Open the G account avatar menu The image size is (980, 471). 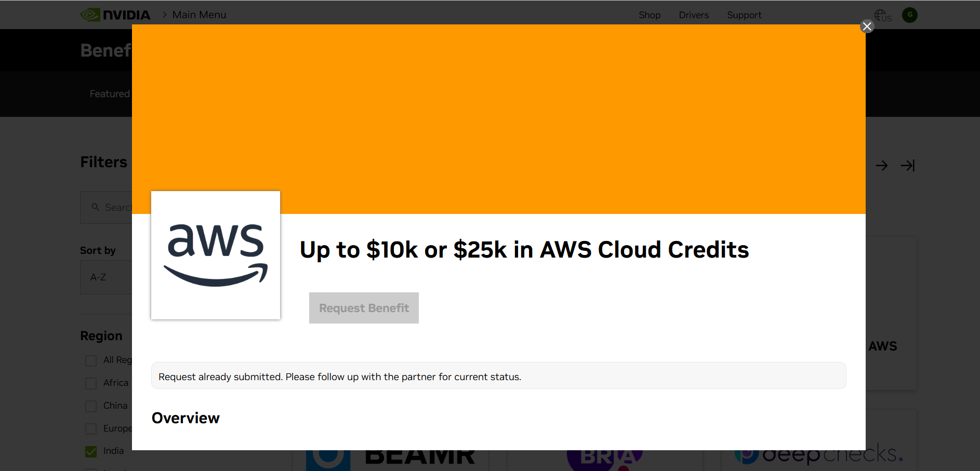click(x=910, y=15)
